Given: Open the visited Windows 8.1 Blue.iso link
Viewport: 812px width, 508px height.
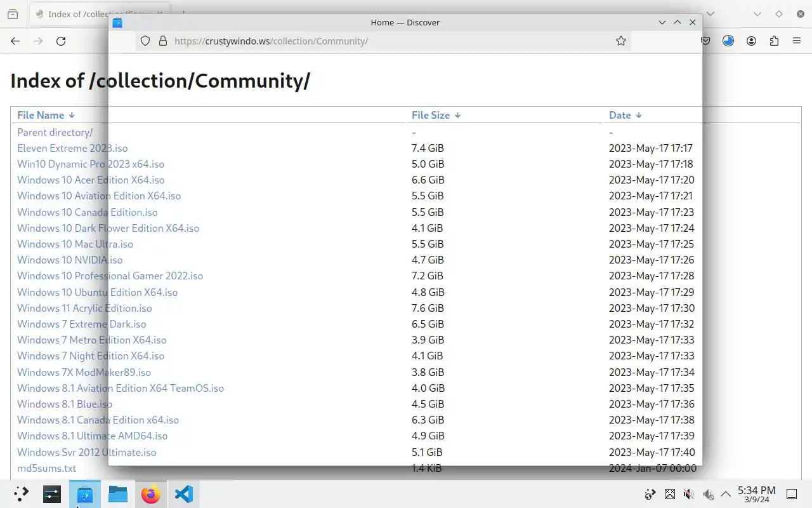Looking at the screenshot, I should (65, 404).
